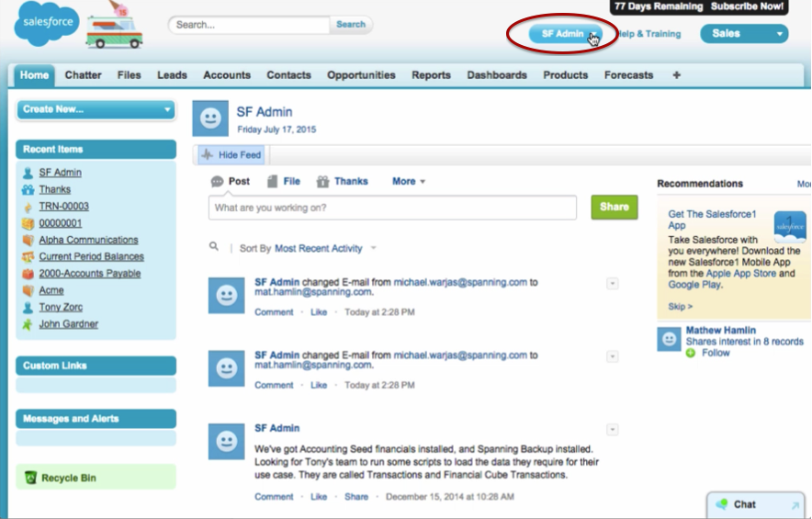Select the File publisher option

(x=283, y=181)
